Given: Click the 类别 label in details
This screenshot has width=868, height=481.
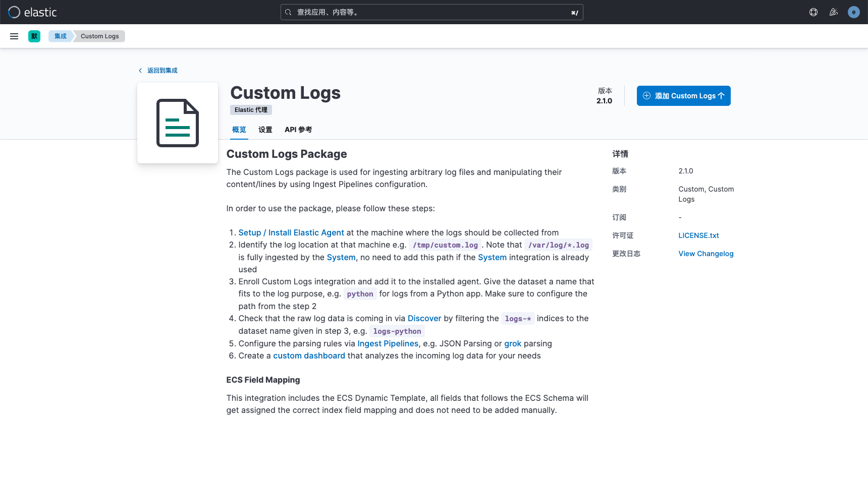Looking at the screenshot, I should [619, 189].
